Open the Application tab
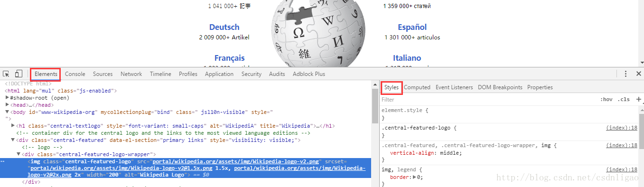The height and width of the screenshot is (187, 644). pyautogui.click(x=219, y=74)
